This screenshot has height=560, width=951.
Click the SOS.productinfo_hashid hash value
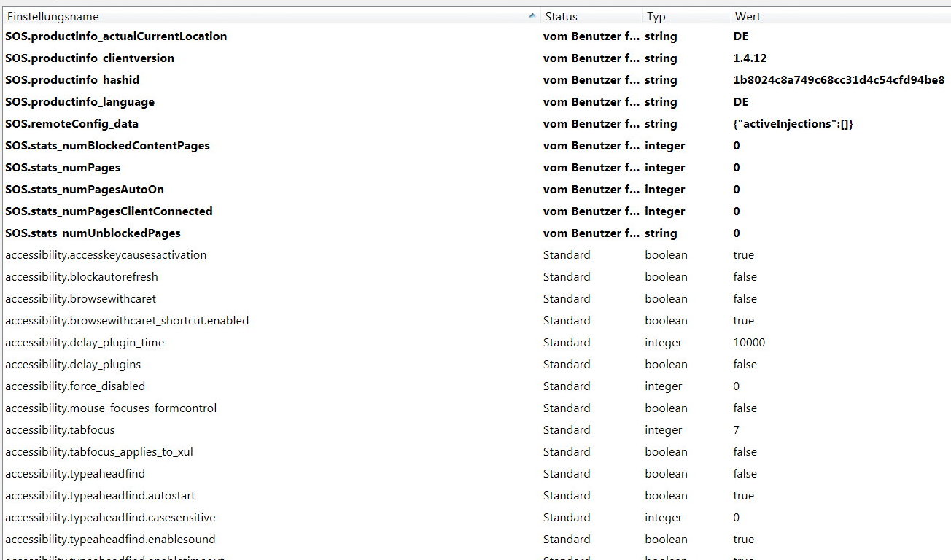839,80
